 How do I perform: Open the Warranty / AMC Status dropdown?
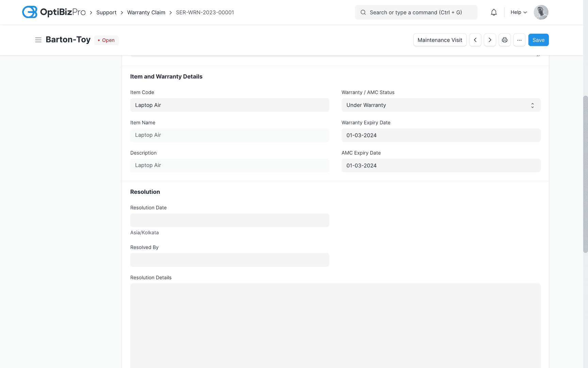[441, 105]
